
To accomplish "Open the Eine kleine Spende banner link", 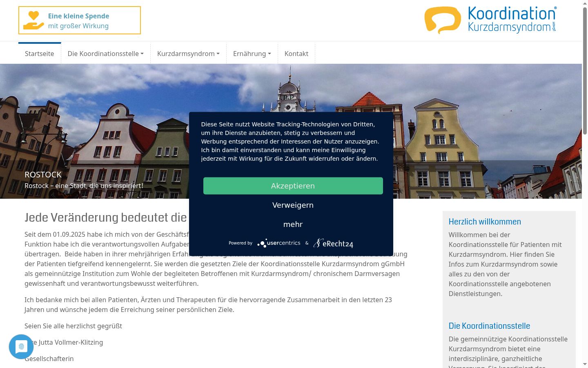I will tap(80, 20).
